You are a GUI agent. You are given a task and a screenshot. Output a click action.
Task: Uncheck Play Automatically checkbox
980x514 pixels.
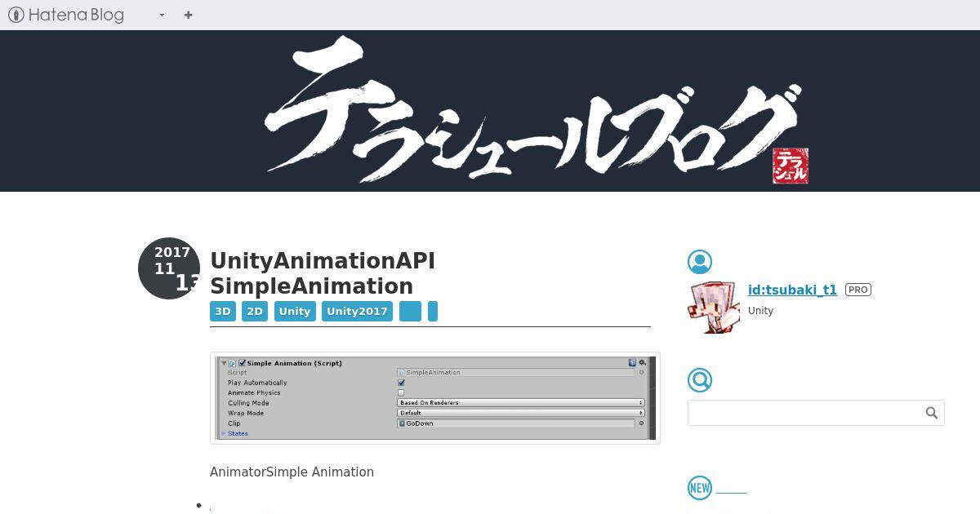pos(401,383)
